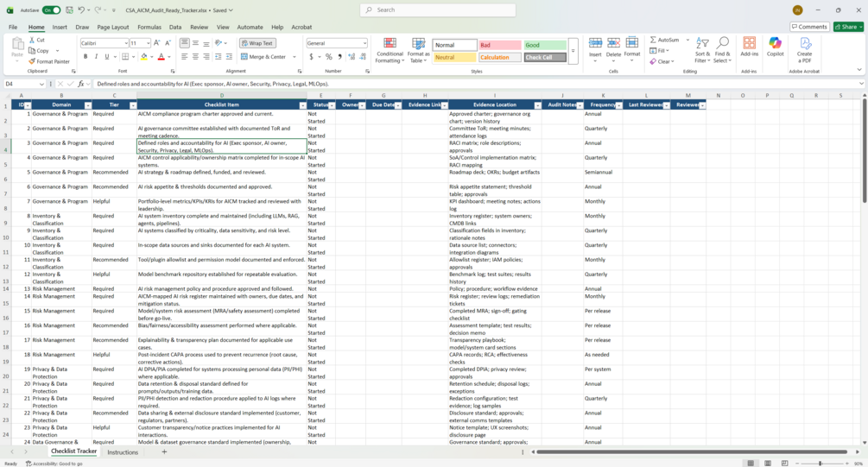The image size is (868, 467).
Task: Switch to the Insert ribbon tab
Action: coord(60,27)
